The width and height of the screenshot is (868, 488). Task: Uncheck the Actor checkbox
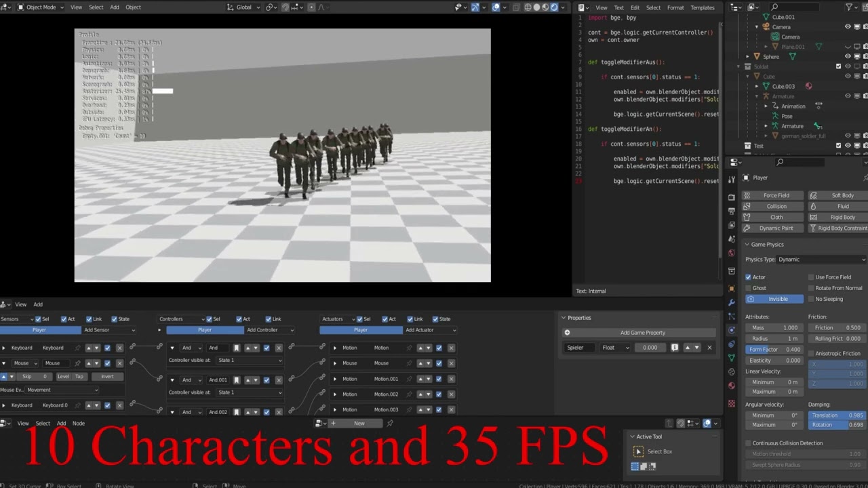tap(749, 277)
